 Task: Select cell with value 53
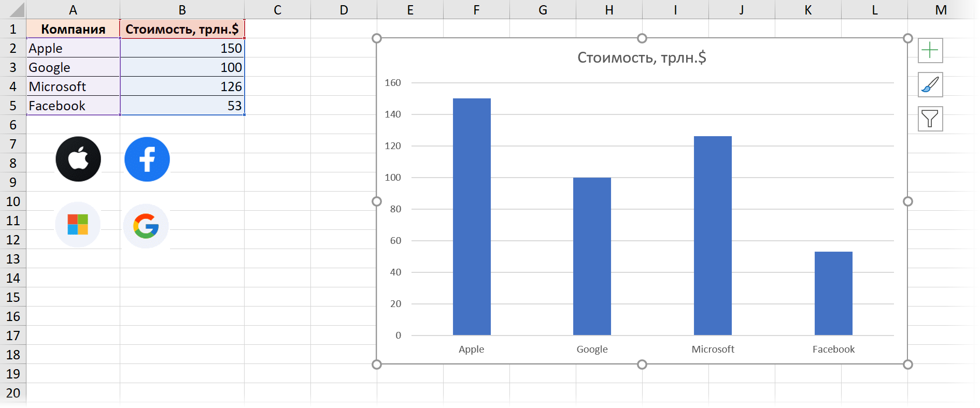coord(182,106)
